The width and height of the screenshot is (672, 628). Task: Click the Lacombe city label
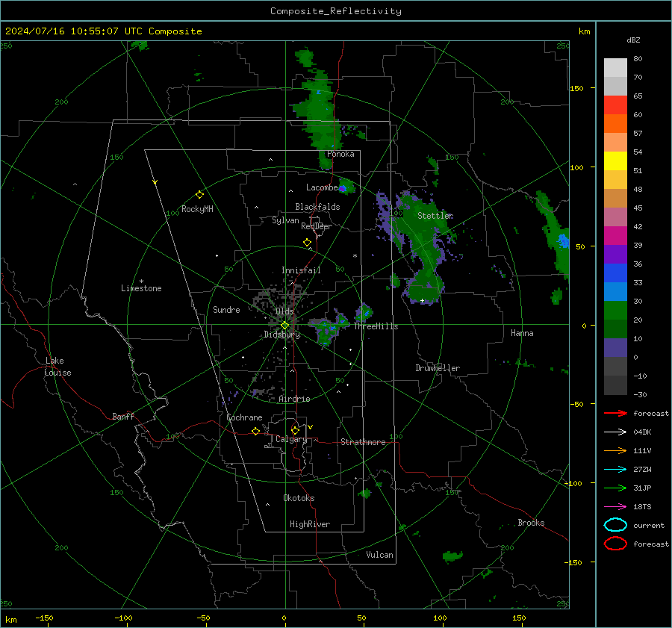322,187
